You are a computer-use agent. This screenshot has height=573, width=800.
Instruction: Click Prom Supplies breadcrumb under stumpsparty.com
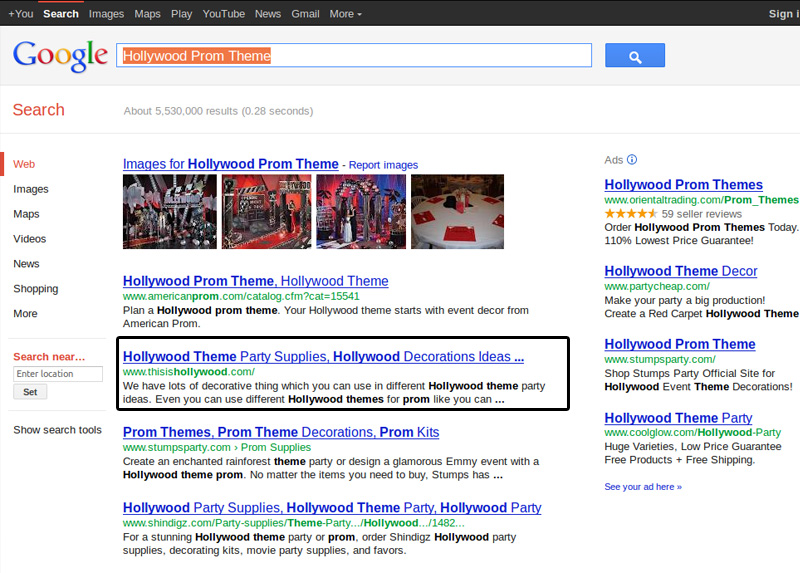(x=276, y=447)
